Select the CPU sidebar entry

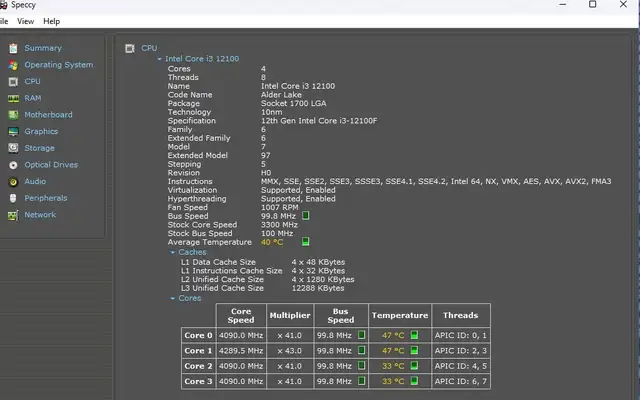pyautogui.click(x=32, y=82)
